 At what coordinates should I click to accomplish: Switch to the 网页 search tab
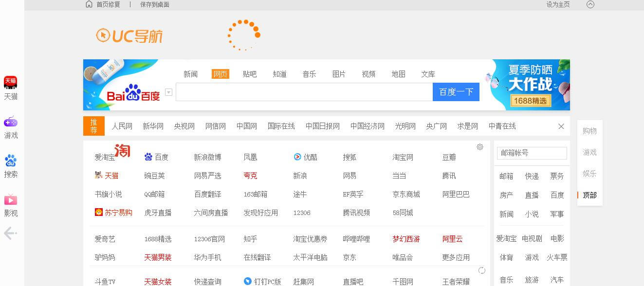[x=221, y=73]
